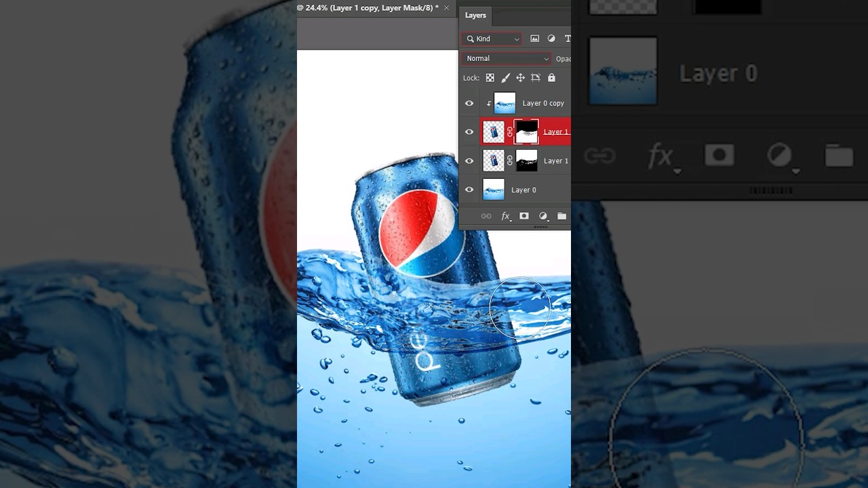Switch to the Layers panel tab
Viewport: 868px width, 488px height.
coord(475,15)
